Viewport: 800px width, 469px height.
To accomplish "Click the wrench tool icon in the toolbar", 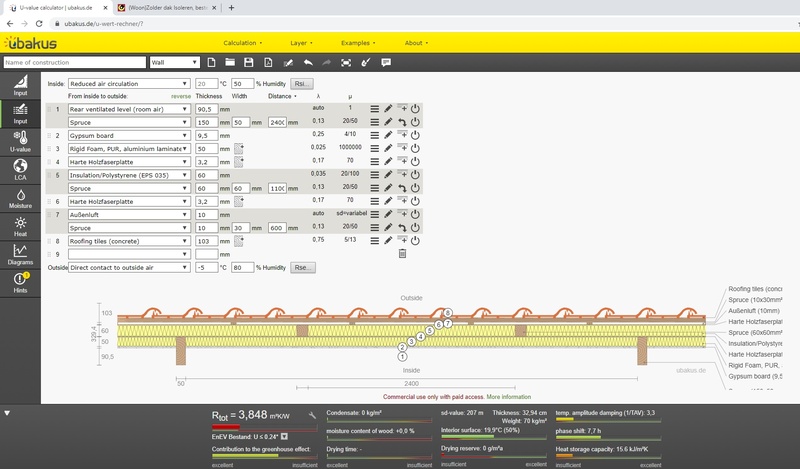I will (x=365, y=62).
